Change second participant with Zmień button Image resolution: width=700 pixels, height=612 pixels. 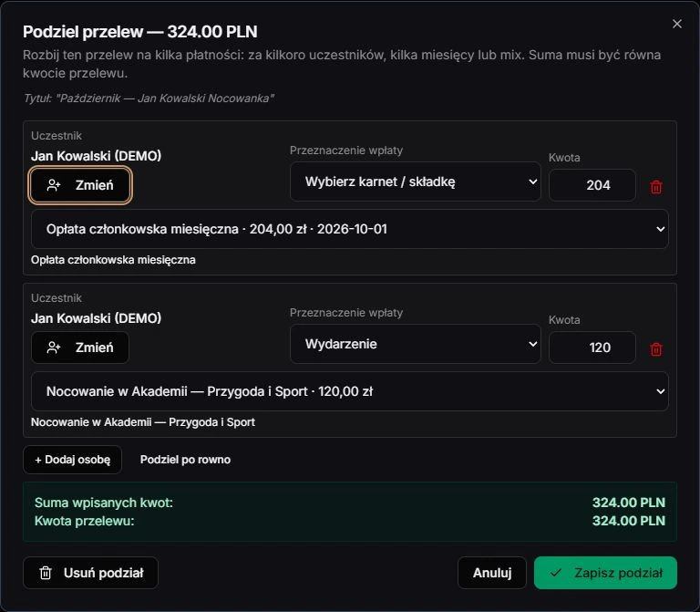coord(80,347)
